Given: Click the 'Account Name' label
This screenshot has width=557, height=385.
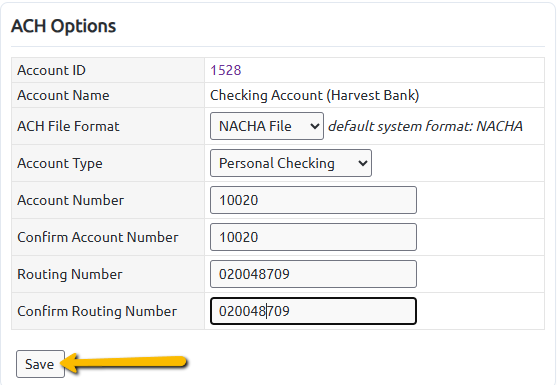Looking at the screenshot, I should (x=63, y=95).
